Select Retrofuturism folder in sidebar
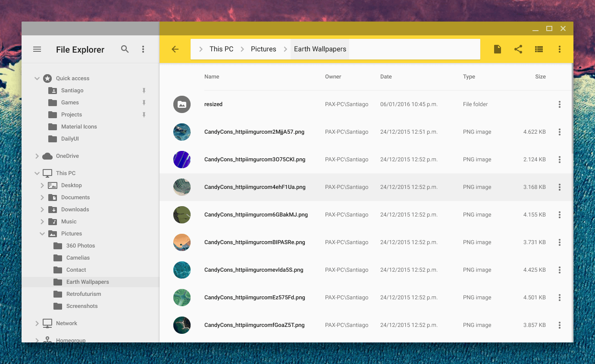Screen dimensions: 595x364 [84, 294]
